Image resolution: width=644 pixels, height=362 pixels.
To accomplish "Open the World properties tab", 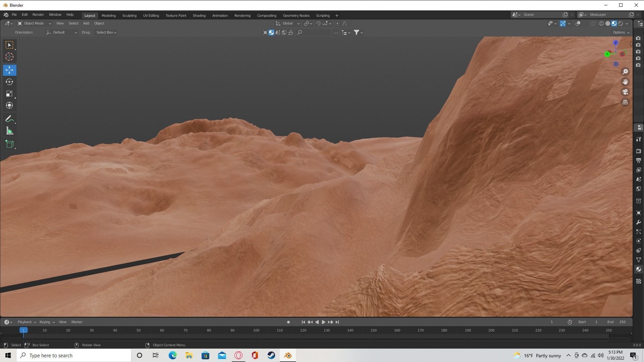I will tap(639, 189).
